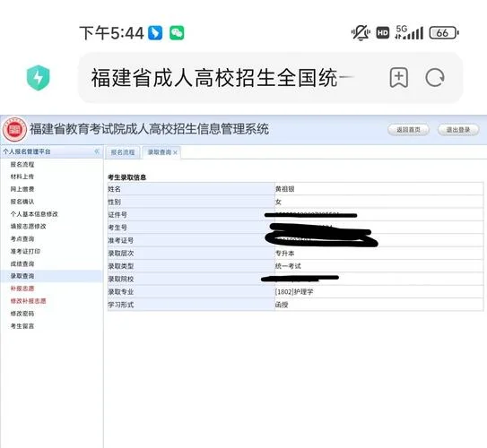
Task: Open 材料上传 in the sidebar
Action: 22,177
